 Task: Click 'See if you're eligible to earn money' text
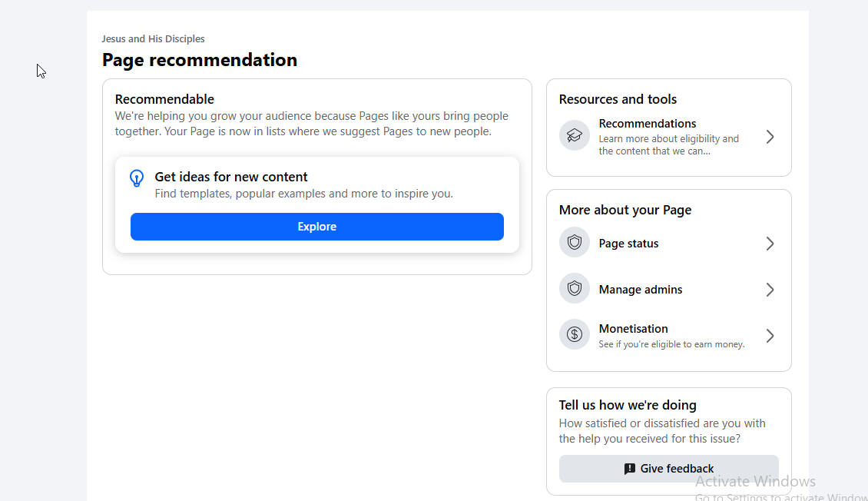pyautogui.click(x=671, y=344)
